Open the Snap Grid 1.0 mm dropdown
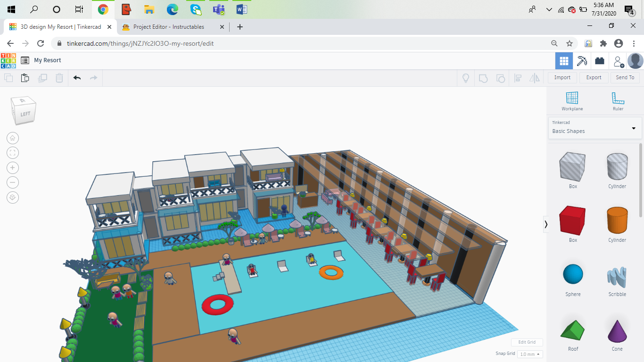644x362 pixels. [530, 354]
